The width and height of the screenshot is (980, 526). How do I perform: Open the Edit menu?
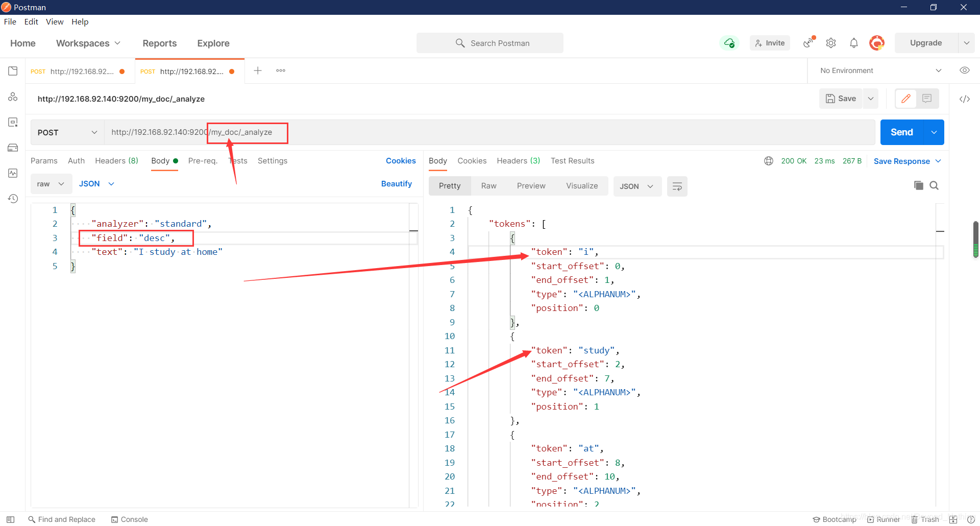pyautogui.click(x=31, y=21)
